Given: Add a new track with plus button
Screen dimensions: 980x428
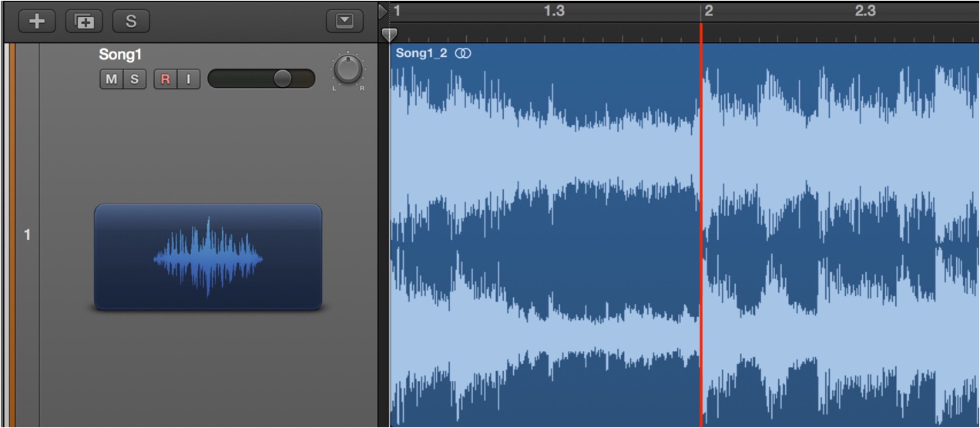Looking at the screenshot, I should click(37, 22).
